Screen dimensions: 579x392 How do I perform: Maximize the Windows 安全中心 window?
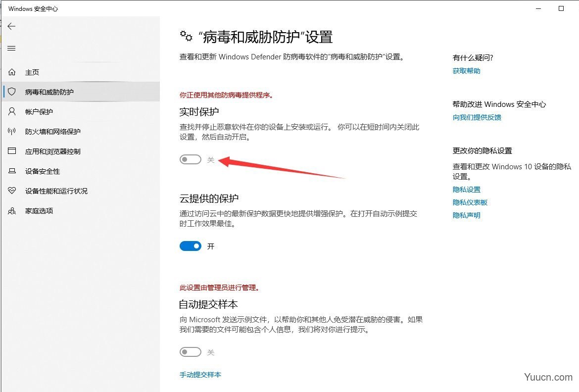click(x=561, y=8)
